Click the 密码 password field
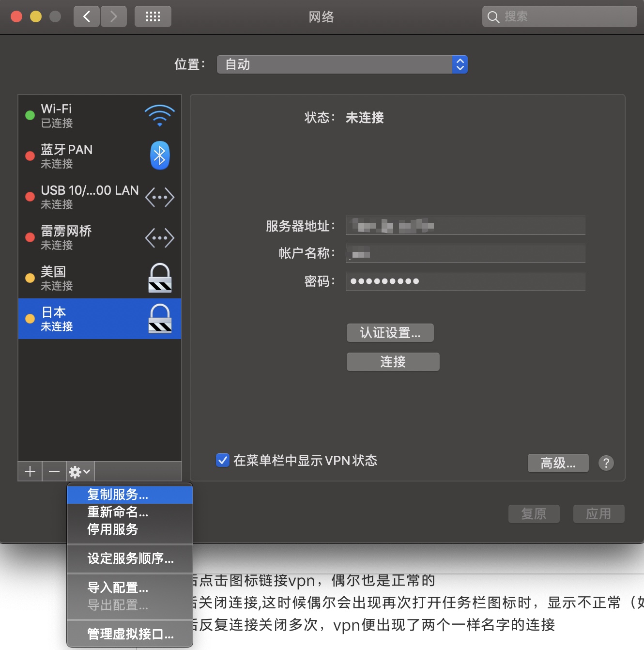The width and height of the screenshot is (644, 650). click(x=465, y=281)
